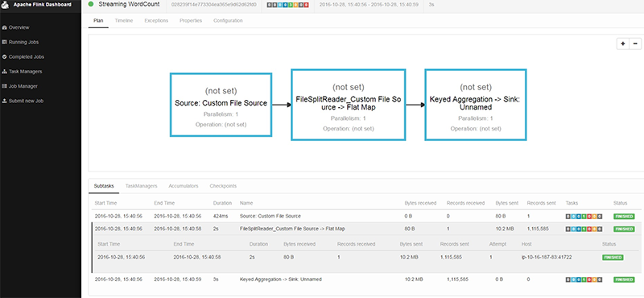Click the Completed Jobs checkmark icon

[5, 56]
